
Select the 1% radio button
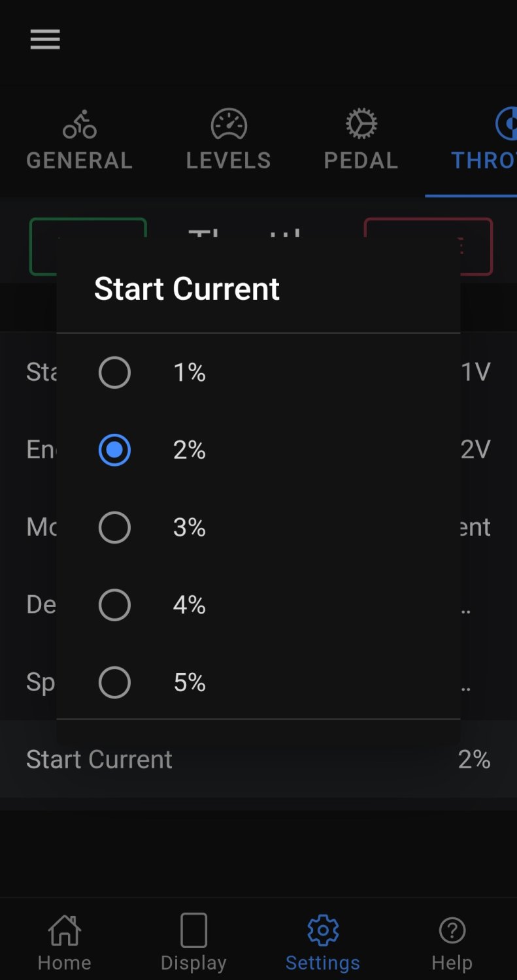click(x=114, y=373)
